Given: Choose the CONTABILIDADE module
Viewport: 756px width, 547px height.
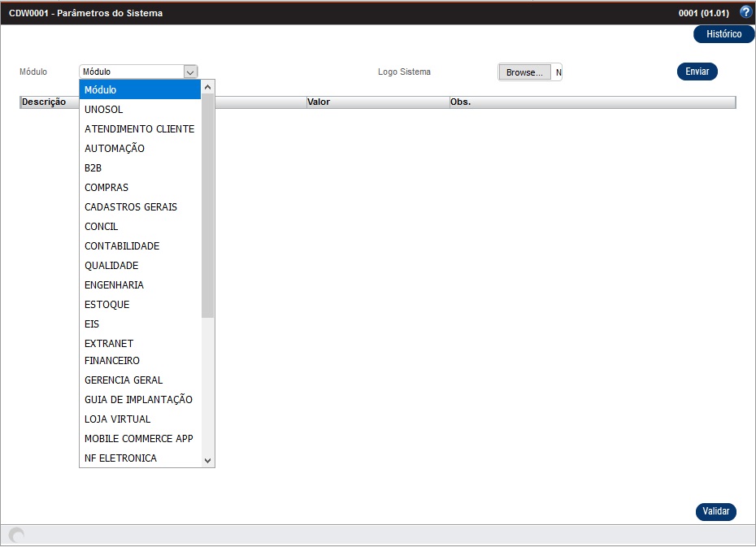Looking at the screenshot, I should click(122, 246).
